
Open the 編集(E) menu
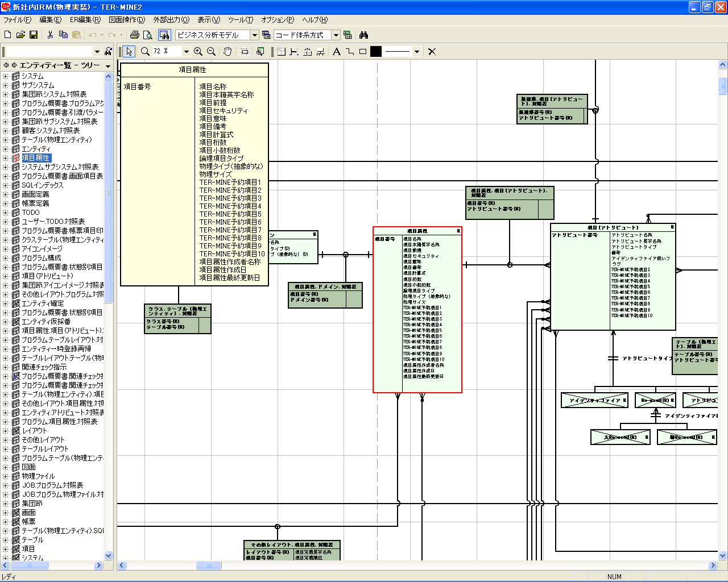[50, 20]
